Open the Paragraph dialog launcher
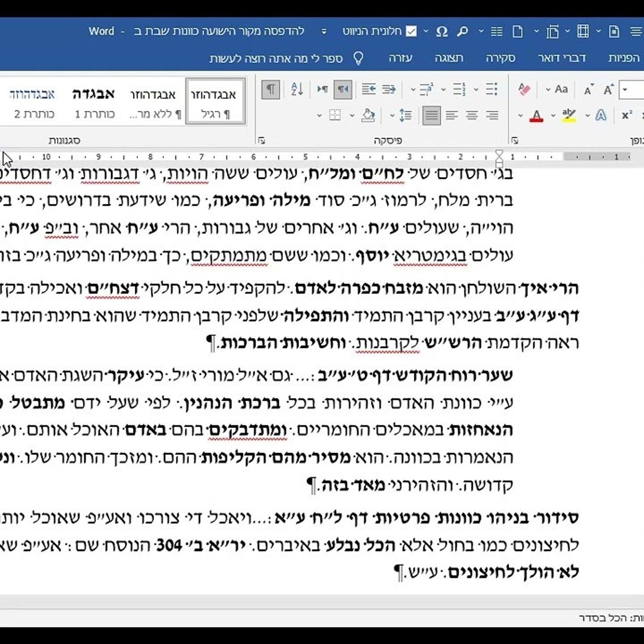The width and height of the screenshot is (644, 644). [262, 140]
